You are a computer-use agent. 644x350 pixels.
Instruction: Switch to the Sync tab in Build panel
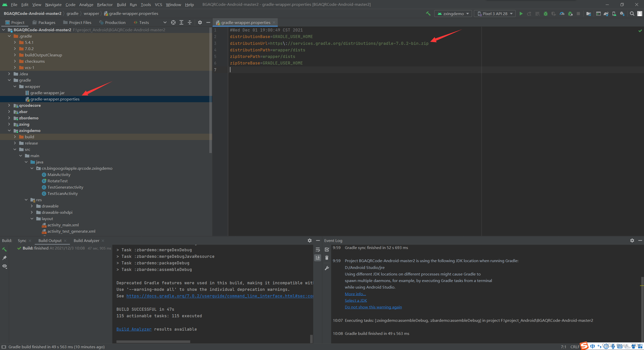pyautogui.click(x=22, y=240)
